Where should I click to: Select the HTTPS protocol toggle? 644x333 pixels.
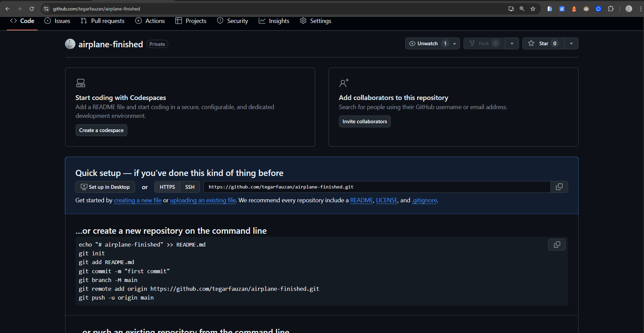coord(167,187)
